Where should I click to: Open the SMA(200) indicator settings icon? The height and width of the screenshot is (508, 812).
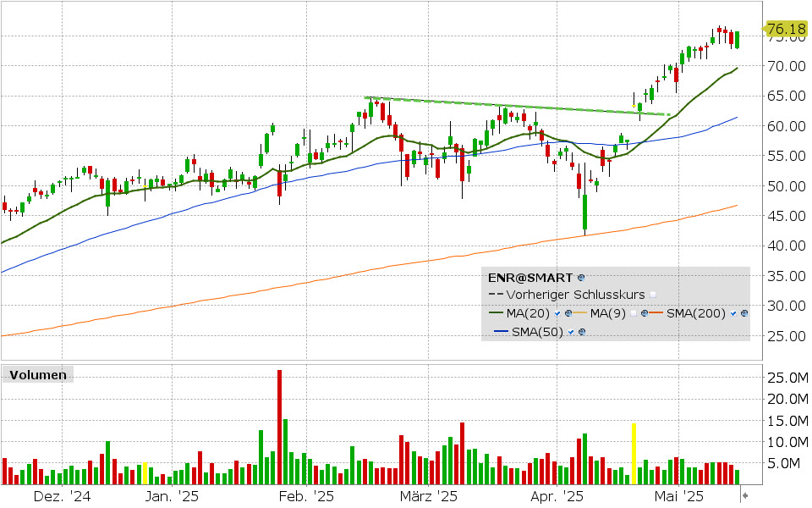(744, 313)
